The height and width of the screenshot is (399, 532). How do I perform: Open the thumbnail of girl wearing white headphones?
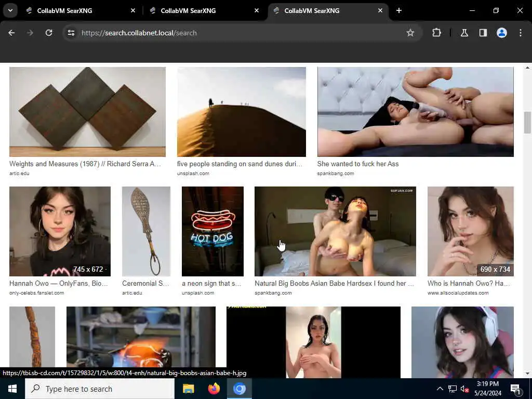[x=462, y=342]
